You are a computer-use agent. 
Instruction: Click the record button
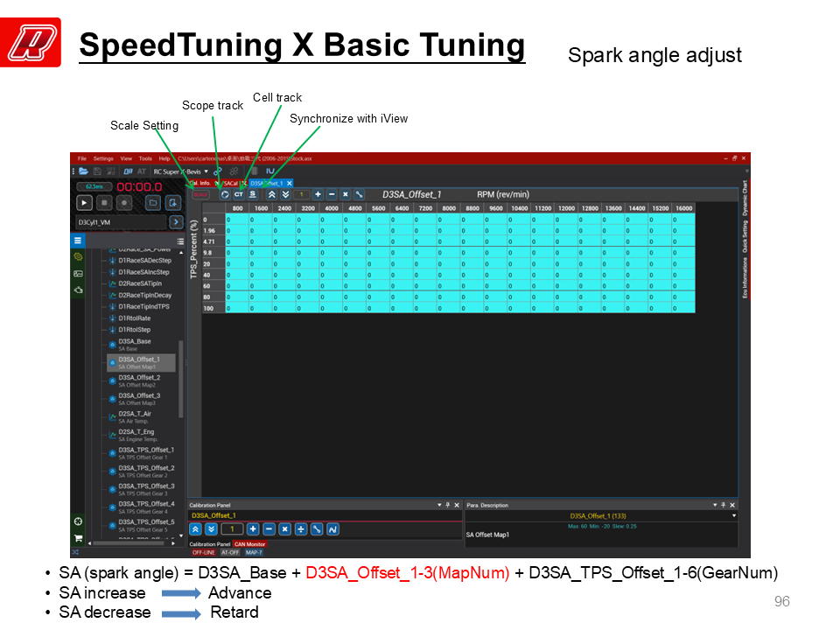124,203
